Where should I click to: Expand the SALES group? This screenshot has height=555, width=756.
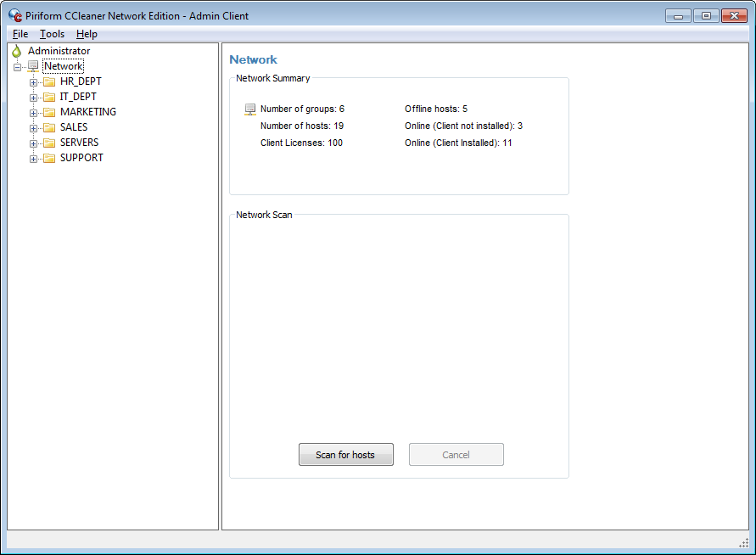pyautogui.click(x=33, y=128)
